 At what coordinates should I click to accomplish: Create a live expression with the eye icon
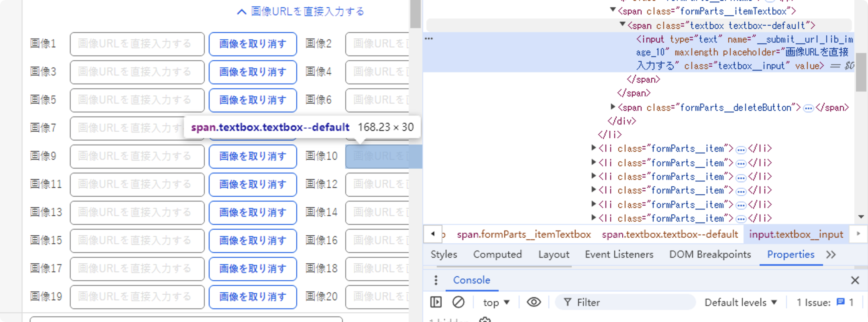(534, 302)
